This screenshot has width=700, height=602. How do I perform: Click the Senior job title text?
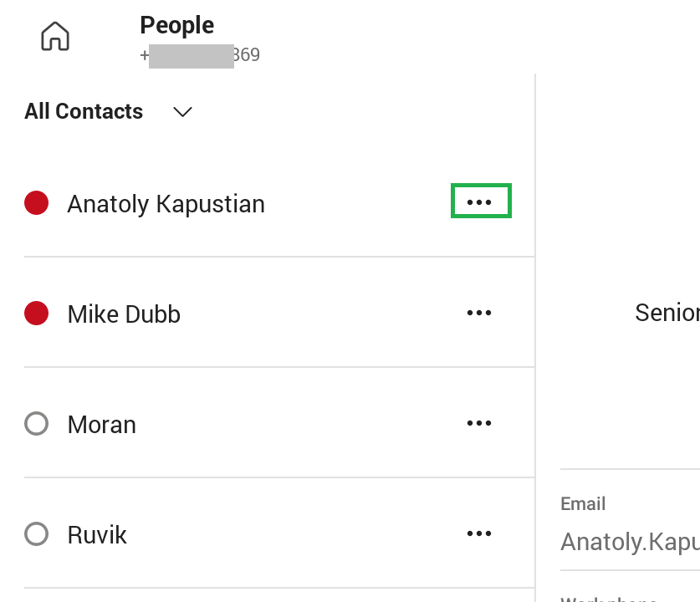point(667,313)
